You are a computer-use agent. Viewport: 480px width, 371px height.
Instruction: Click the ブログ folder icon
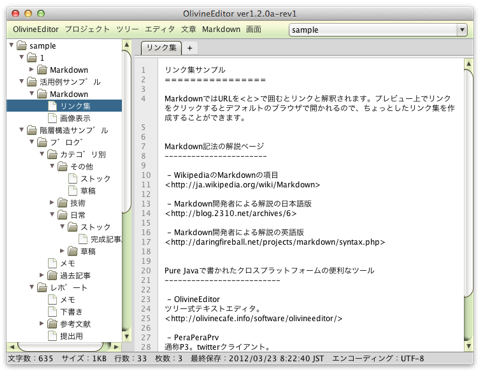point(42,142)
